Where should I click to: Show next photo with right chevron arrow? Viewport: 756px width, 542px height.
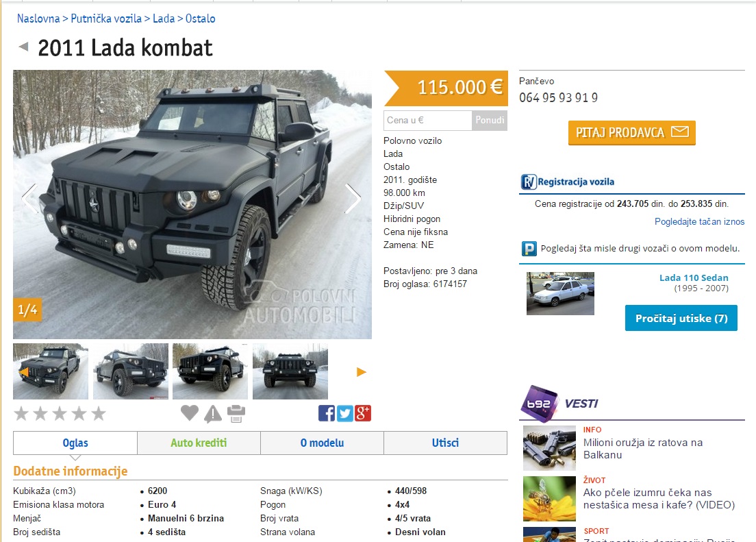tap(353, 198)
